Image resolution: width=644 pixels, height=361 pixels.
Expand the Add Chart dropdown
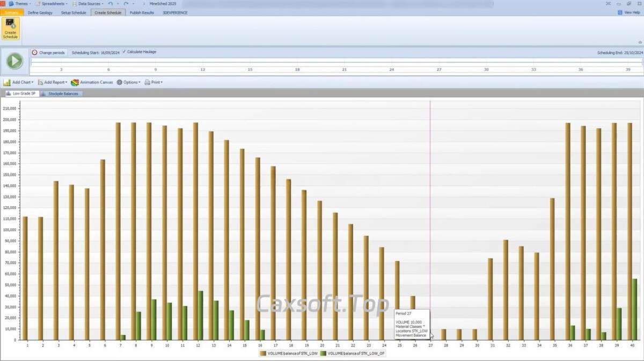coord(18,83)
